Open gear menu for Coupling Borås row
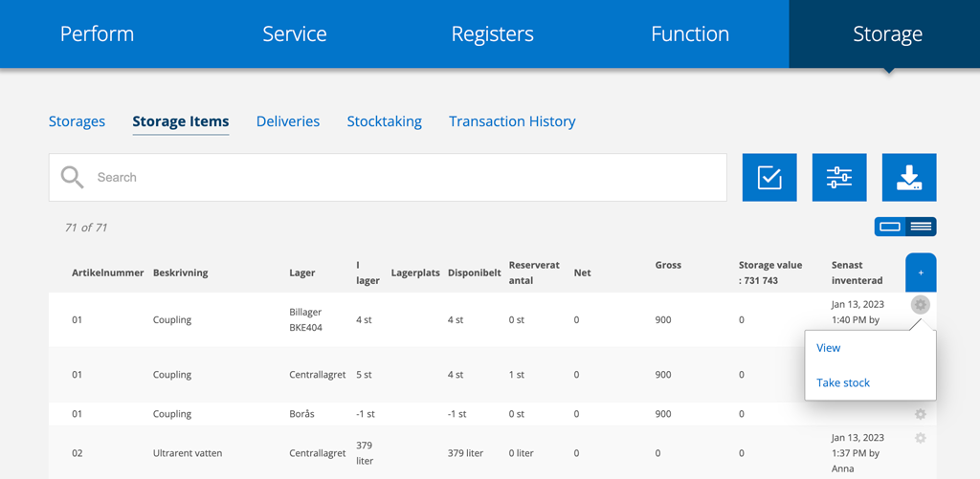980x479 pixels. (x=920, y=414)
